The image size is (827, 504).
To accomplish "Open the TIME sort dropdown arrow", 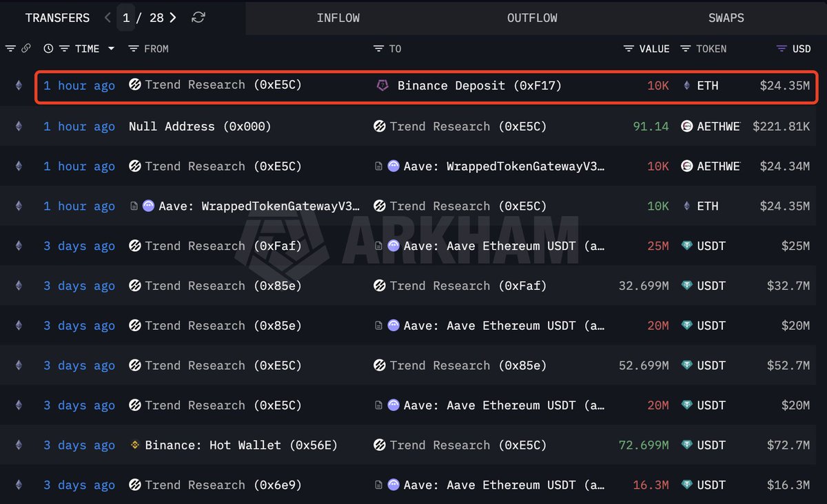I will 110,48.
